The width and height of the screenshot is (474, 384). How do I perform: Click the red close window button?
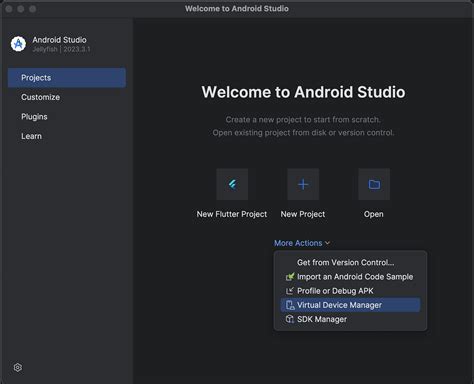[9, 9]
